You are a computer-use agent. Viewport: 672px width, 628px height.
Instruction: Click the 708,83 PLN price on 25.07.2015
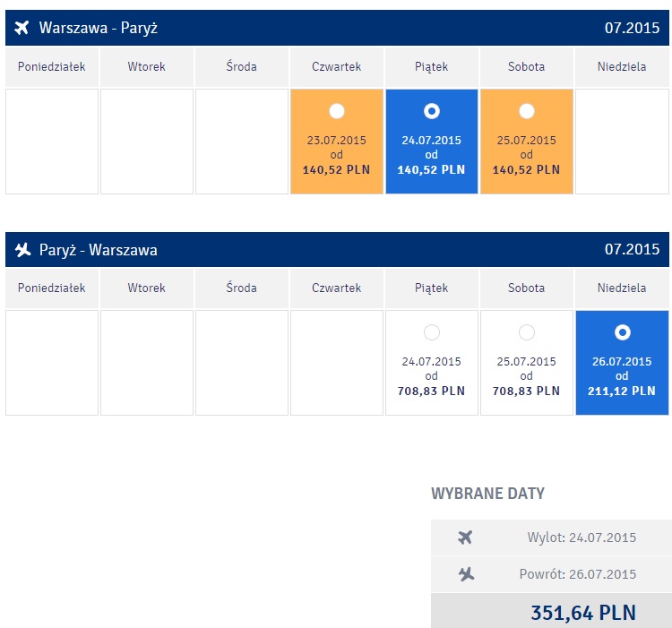point(526,391)
